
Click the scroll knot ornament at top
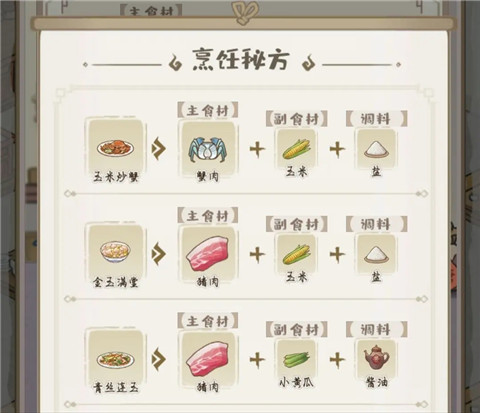click(x=245, y=13)
